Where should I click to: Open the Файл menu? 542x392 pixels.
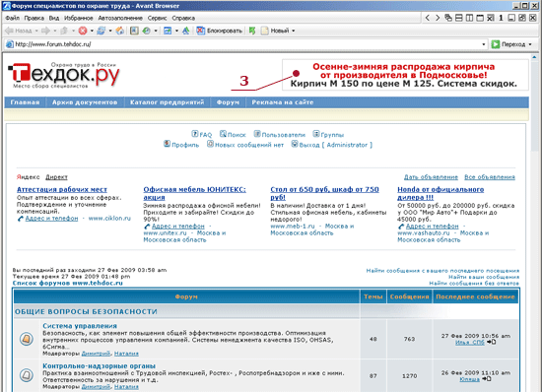point(13,18)
